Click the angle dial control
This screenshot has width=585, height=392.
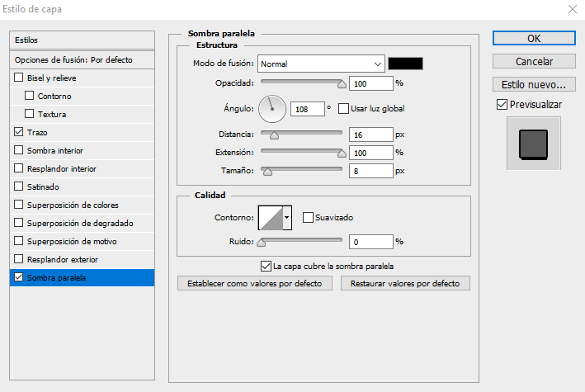[272, 109]
